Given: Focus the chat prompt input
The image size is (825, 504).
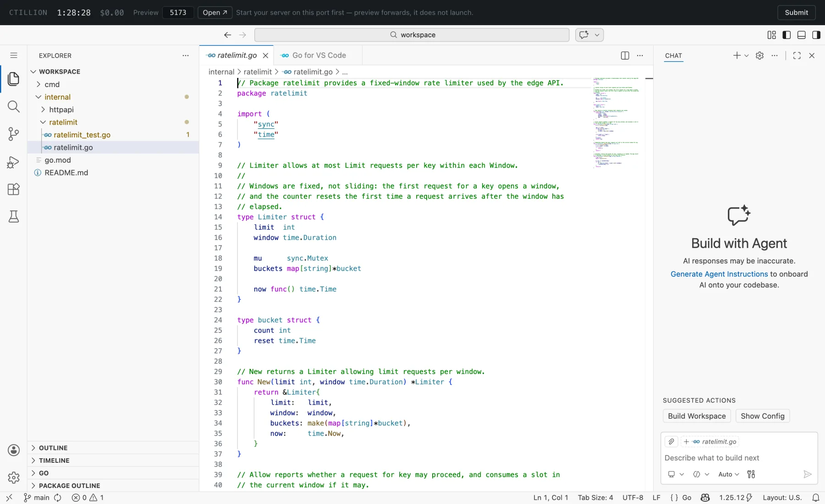Looking at the screenshot, I should tap(739, 458).
